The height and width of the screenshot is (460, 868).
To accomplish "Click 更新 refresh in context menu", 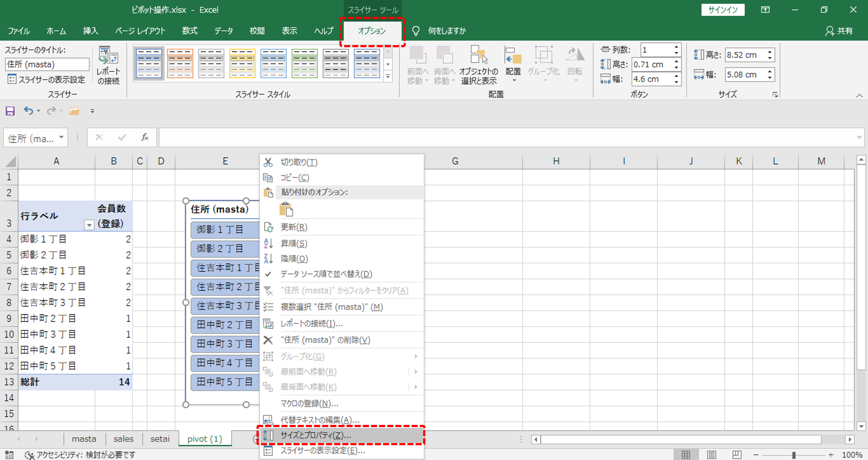I will tap(342, 227).
